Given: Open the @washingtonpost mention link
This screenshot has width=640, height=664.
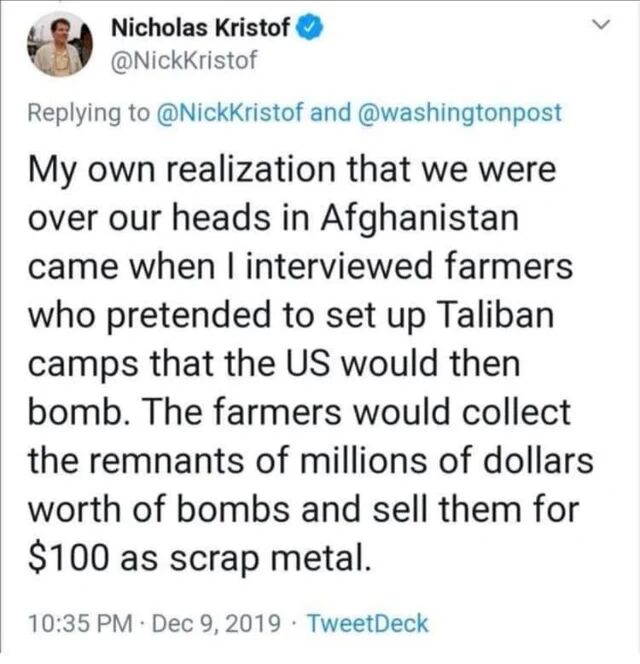Looking at the screenshot, I should tap(460, 113).
